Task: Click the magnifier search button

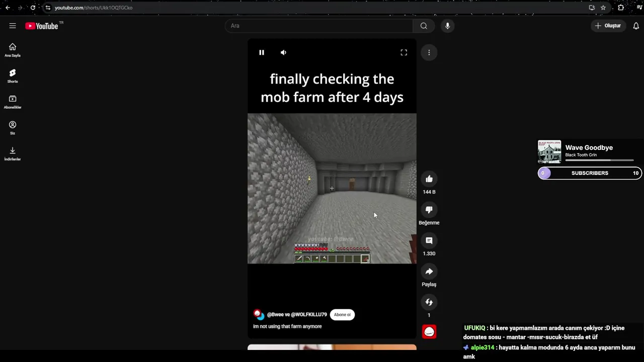Action: coord(424,26)
